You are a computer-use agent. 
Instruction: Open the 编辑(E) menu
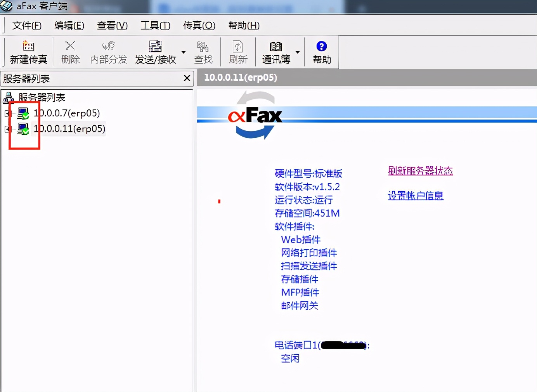(69, 26)
